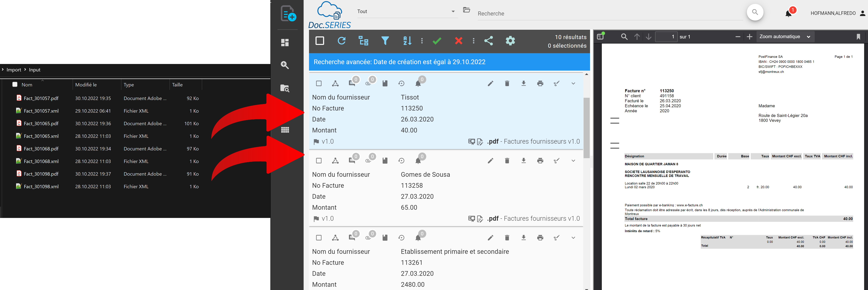This screenshot has width=868, height=290.
Task: Open the HOFMANN,ALFREDO user account
Action: click(838, 13)
